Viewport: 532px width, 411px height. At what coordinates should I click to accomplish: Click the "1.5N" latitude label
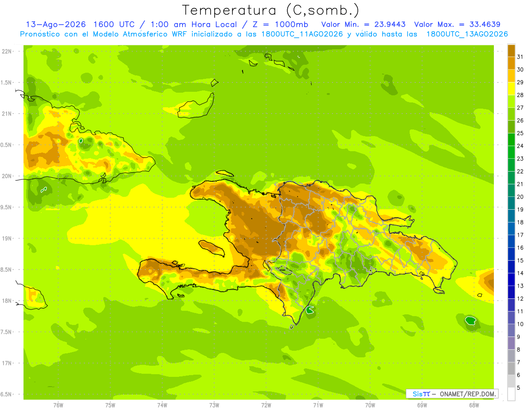(7, 82)
